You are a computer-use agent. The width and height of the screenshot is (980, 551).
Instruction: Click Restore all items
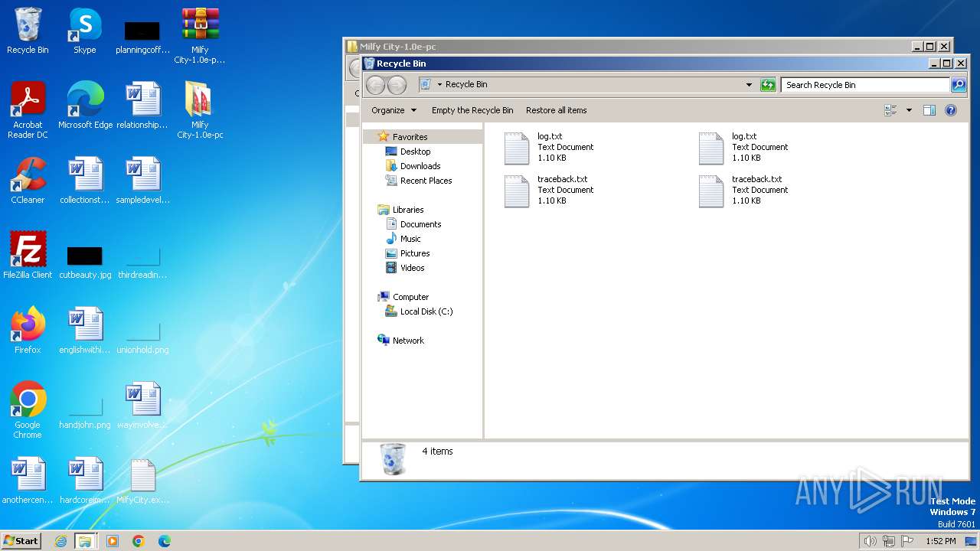[x=557, y=110]
